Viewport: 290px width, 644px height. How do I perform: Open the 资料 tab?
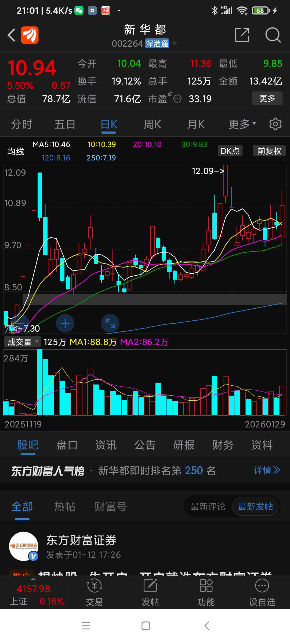click(262, 445)
